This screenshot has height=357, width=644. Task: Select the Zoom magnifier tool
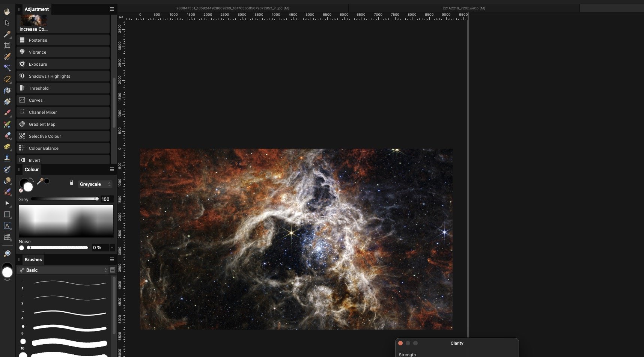7,254
